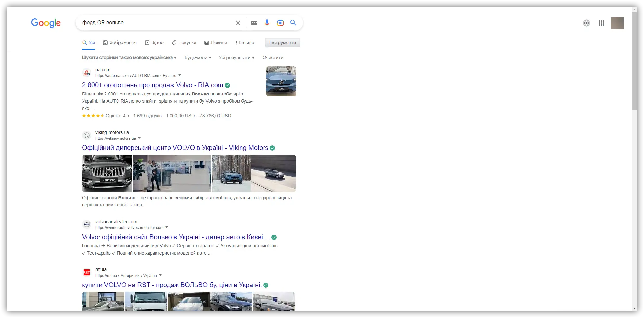Viewport: 644px width, 318px height.
Task: Open the RIA.com Volvo listings result
Action: (x=152, y=85)
